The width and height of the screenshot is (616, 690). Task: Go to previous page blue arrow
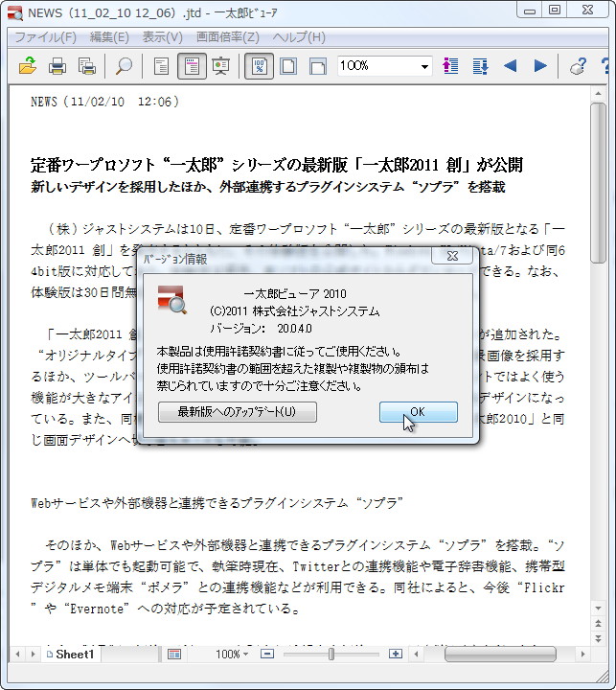(x=510, y=66)
